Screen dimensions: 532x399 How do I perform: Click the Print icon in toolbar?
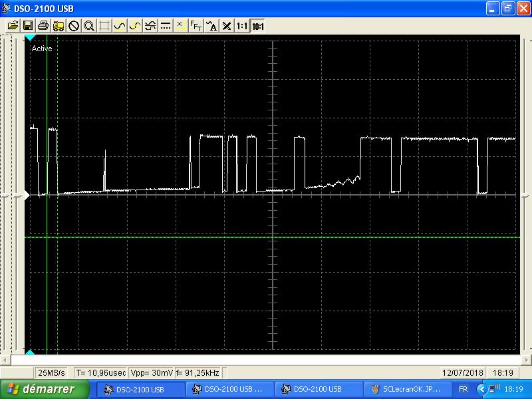[43, 26]
